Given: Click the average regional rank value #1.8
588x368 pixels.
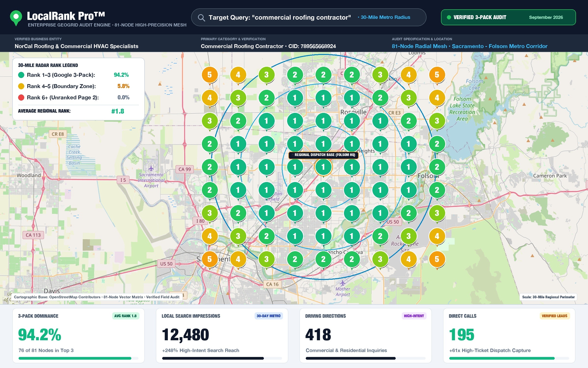Looking at the screenshot, I should tap(118, 111).
